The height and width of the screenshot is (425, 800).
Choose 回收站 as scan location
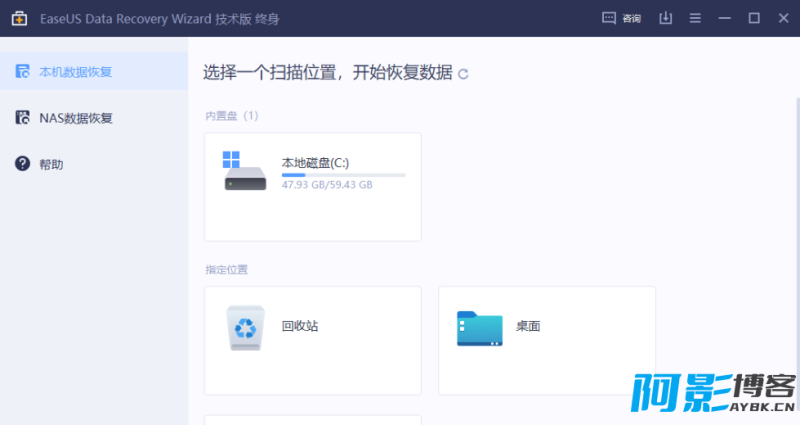pyautogui.click(x=313, y=340)
